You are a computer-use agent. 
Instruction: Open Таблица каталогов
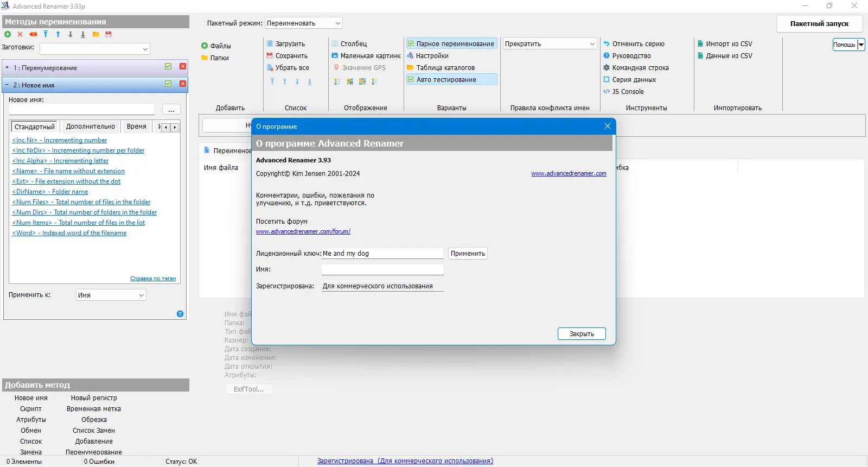[x=441, y=68]
